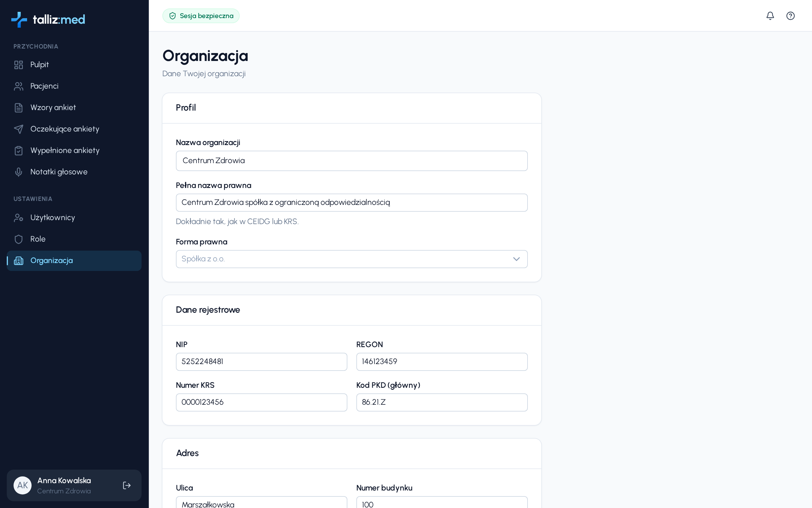Screen dimensions: 812x508
Task: Click the USTAWIENIA sidebar heading
Action: 33,199
